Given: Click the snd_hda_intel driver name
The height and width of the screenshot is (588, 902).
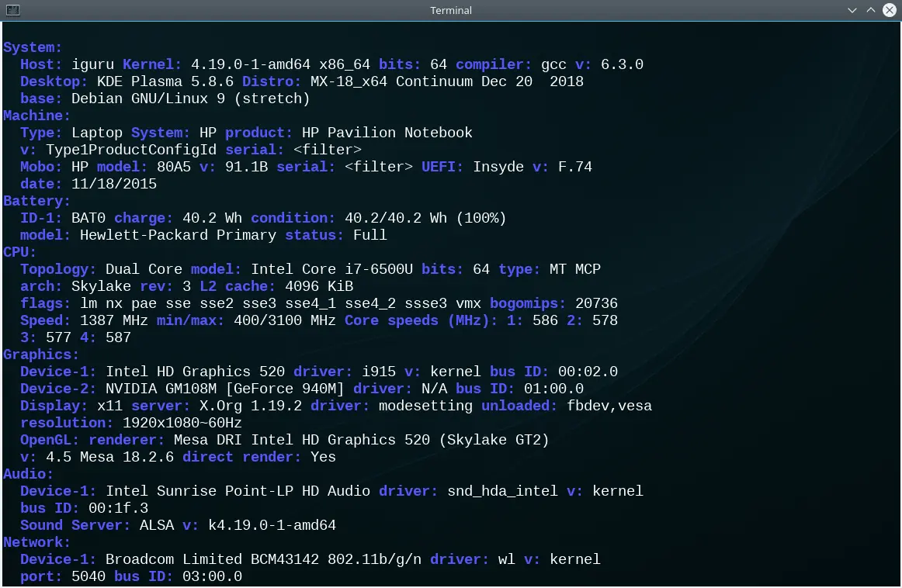Looking at the screenshot, I should (502, 492).
